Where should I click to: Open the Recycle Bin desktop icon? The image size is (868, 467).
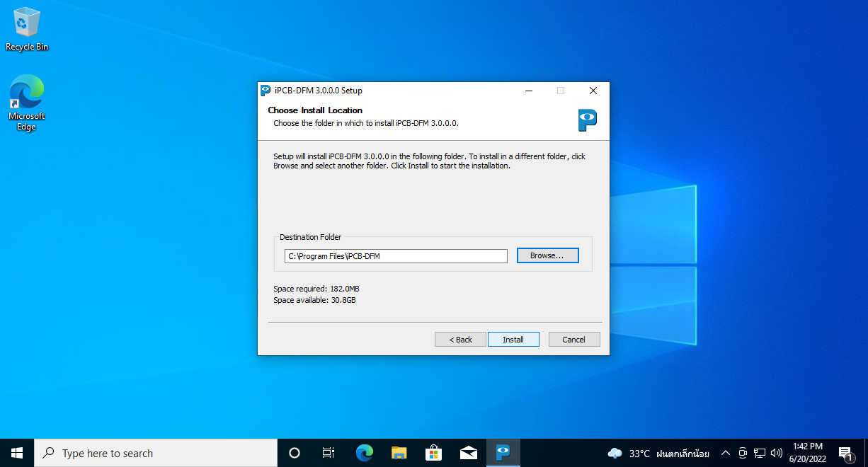tap(27, 29)
